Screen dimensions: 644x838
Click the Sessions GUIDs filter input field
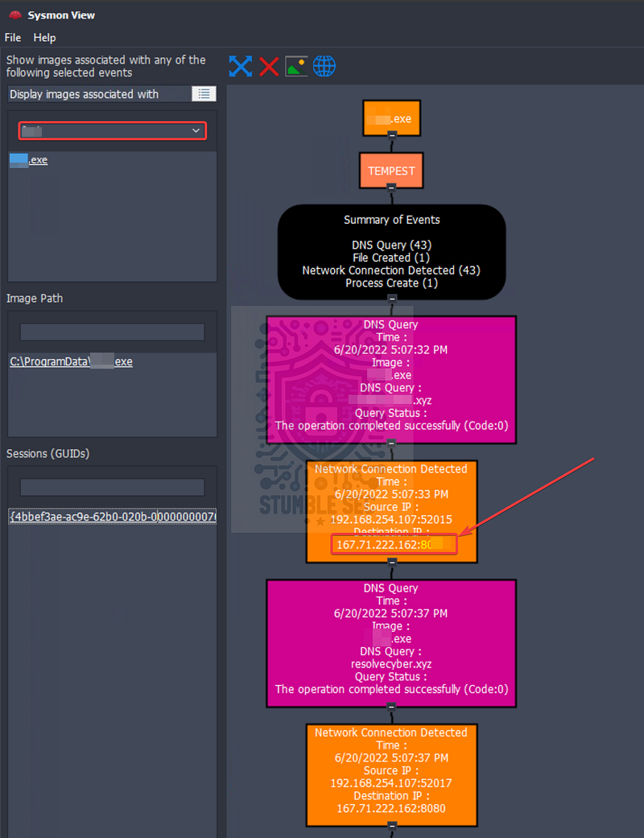[112, 487]
